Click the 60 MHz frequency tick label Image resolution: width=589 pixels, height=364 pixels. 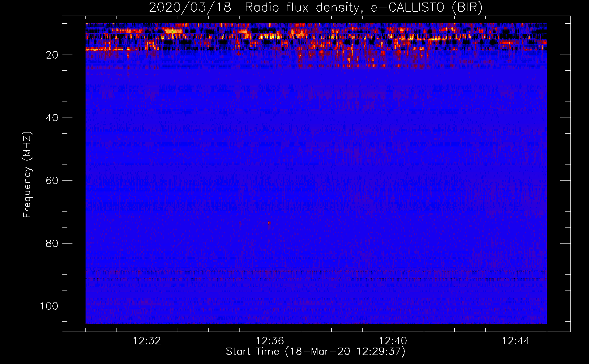(x=52, y=181)
